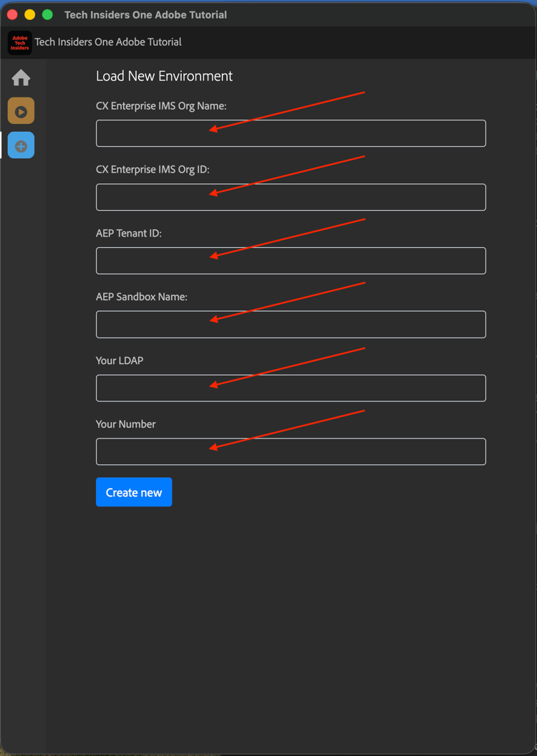Click the 'AEP Sandbox Name:' label
Image resolution: width=537 pixels, height=756 pixels.
(x=142, y=297)
